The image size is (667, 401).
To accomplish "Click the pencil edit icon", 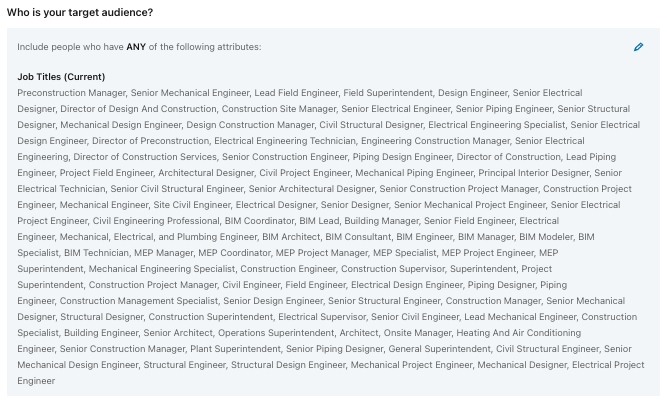I will [x=638, y=47].
